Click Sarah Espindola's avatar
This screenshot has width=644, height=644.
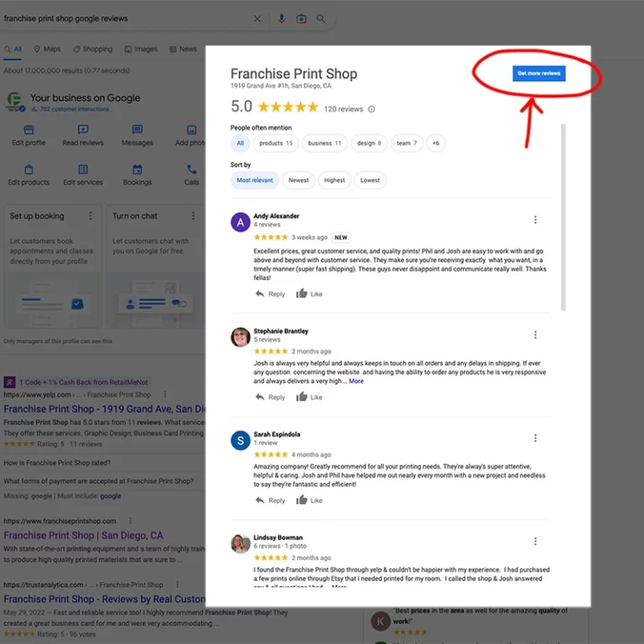tap(241, 441)
